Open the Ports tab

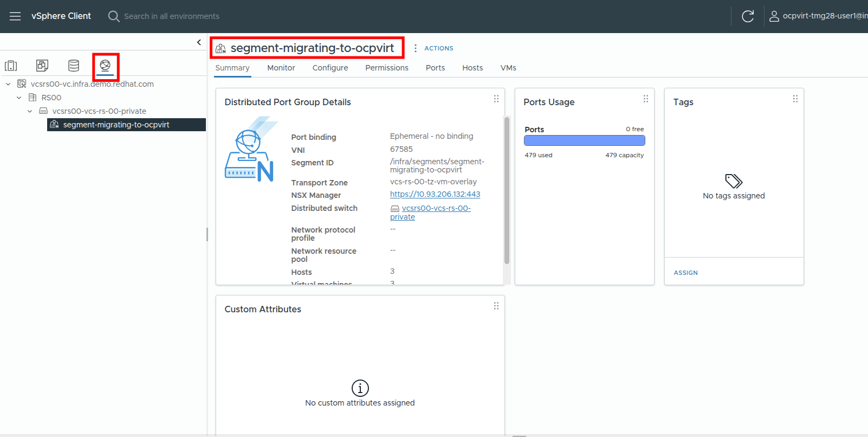point(435,68)
